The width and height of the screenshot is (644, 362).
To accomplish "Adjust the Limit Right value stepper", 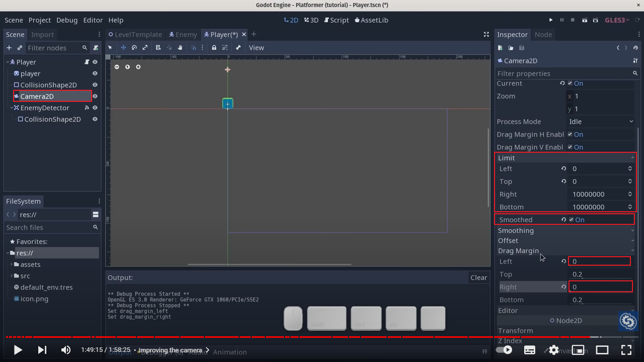I will 630,194.
